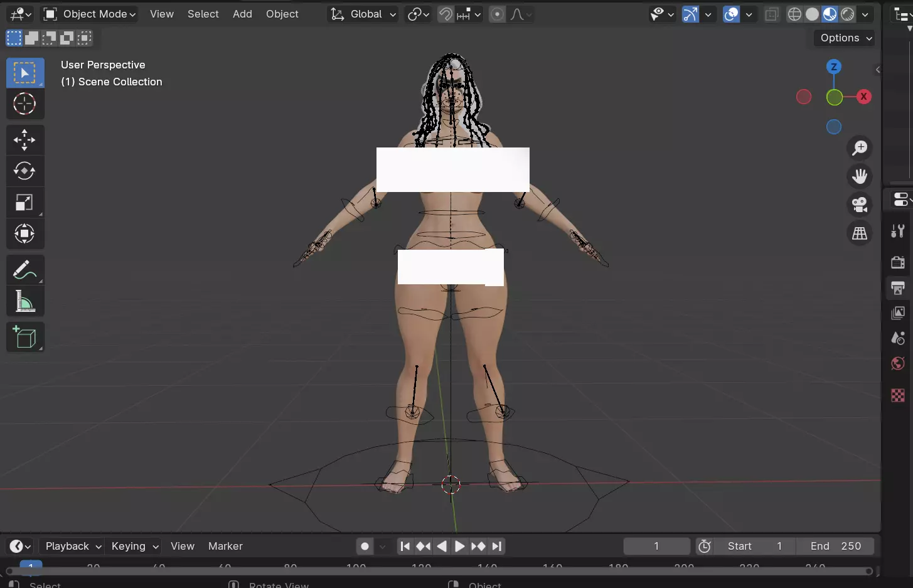Click the Z axis on navigation gizmo

[834, 67]
